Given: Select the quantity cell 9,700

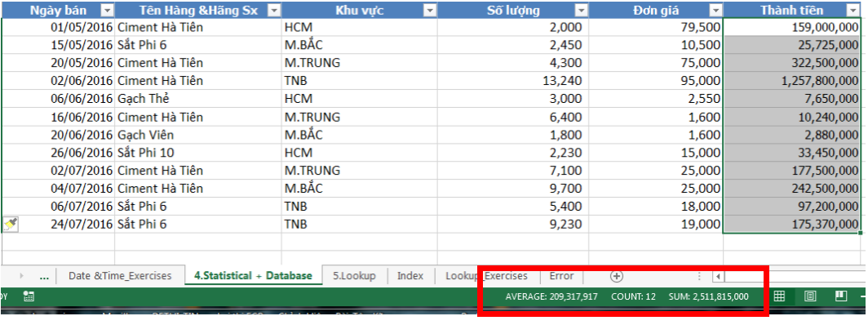Looking at the screenshot, I should point(513,189).
